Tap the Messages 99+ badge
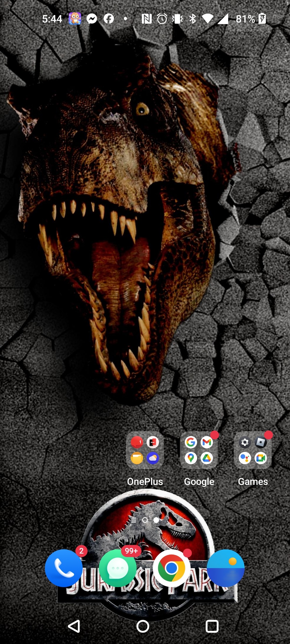 pos(131,551)
